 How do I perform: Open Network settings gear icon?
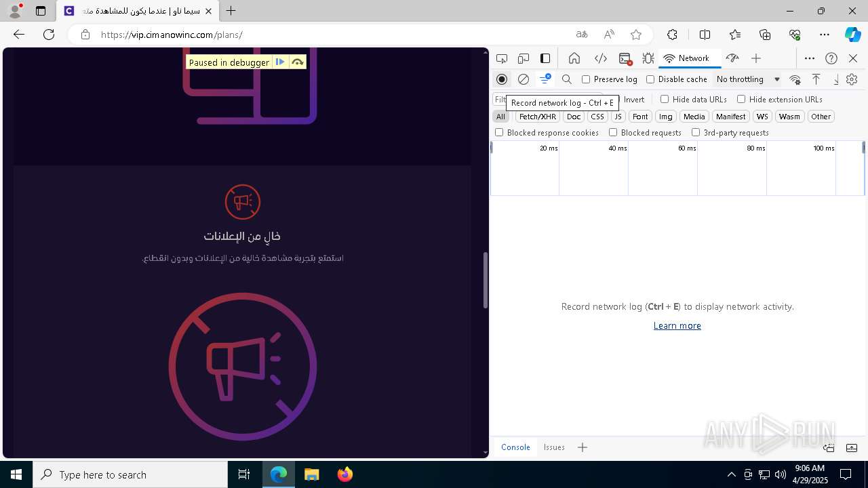[852, 79]
